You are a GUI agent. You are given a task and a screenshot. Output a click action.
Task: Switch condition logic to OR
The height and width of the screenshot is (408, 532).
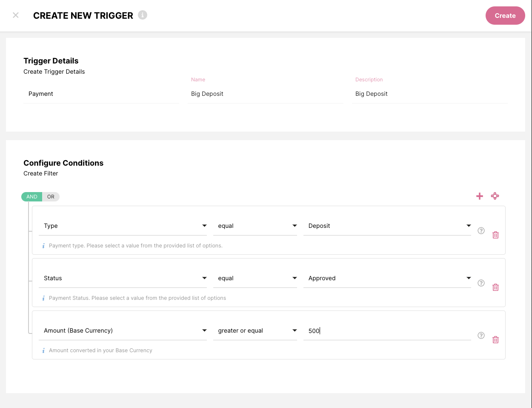(x=51, y=197)
